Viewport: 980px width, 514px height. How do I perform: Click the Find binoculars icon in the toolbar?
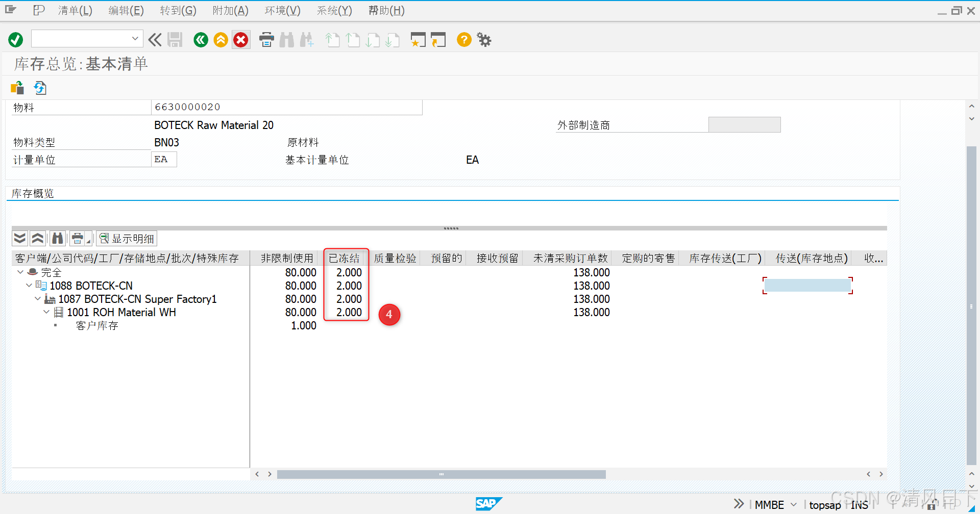point(287,40)
